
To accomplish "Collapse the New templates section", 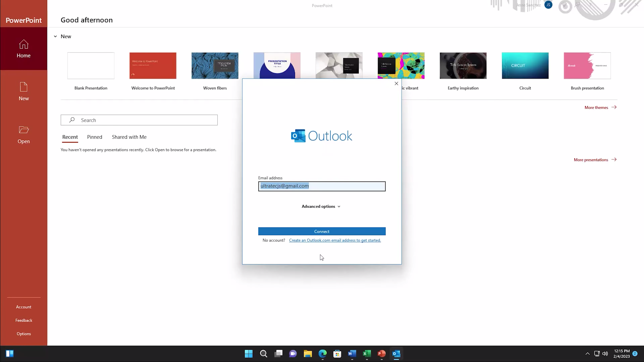I will tap(55, 37).
